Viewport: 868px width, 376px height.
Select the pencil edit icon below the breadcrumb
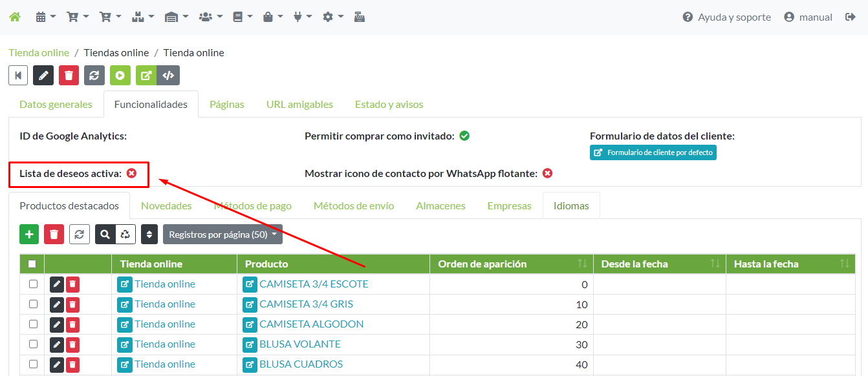[43, 75]
